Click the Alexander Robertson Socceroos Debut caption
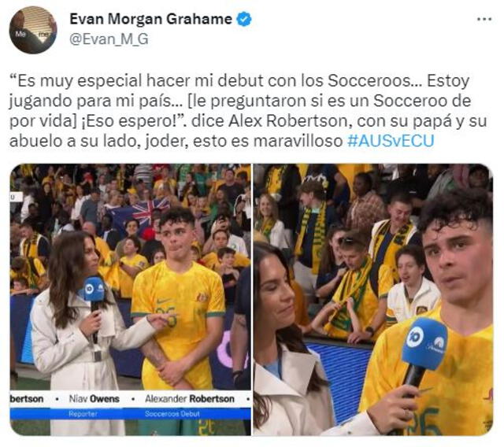504x447 pixels. (x=190, y=405)
